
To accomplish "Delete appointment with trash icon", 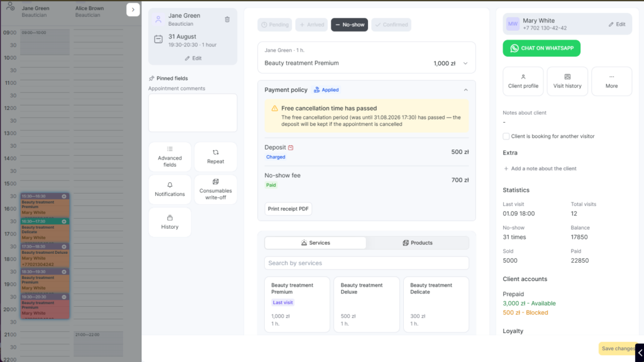I will [227, 19].
